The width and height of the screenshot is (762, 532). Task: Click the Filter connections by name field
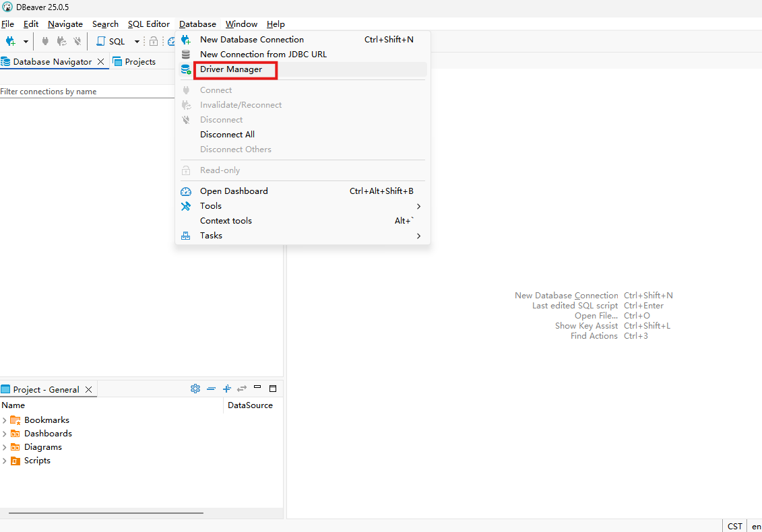pyautogui.click(x=86, y=92)
